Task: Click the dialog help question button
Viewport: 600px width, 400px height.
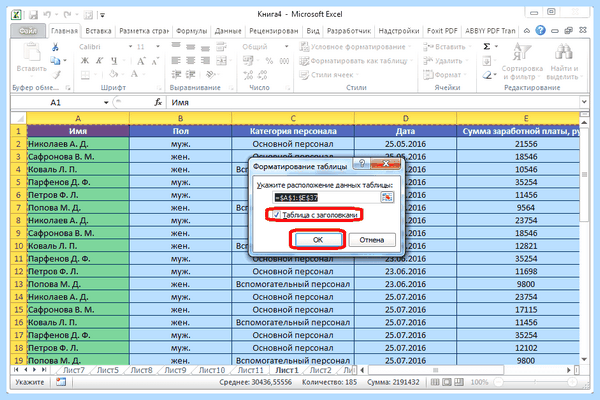Action: (x=362, y=163)
